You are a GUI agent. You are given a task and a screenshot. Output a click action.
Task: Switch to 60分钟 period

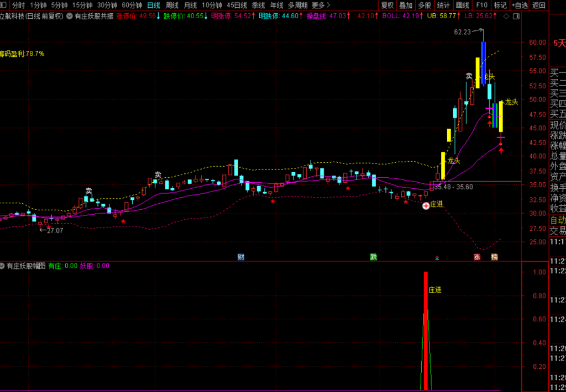[x=132, y=5]
